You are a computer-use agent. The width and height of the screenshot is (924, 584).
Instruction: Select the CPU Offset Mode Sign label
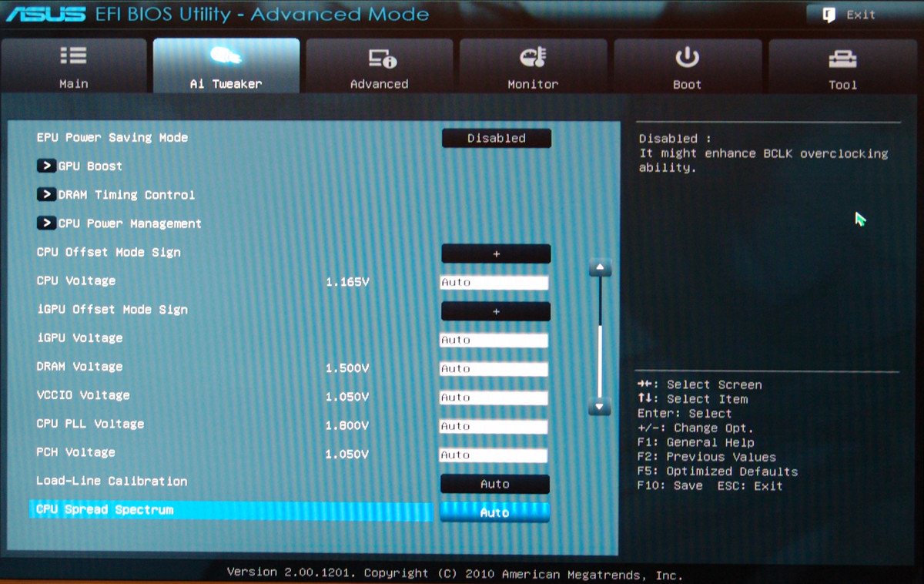pos(109,252)
